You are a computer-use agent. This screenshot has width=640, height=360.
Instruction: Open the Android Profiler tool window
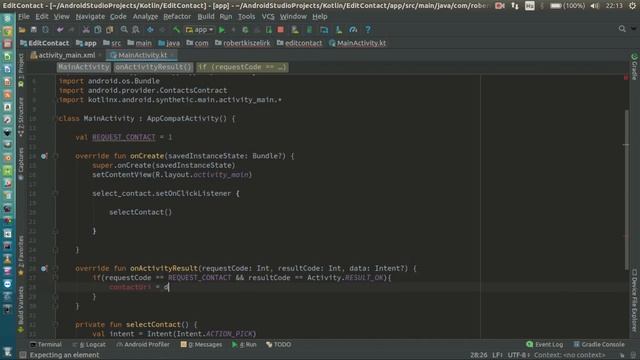tap(143, 344)
